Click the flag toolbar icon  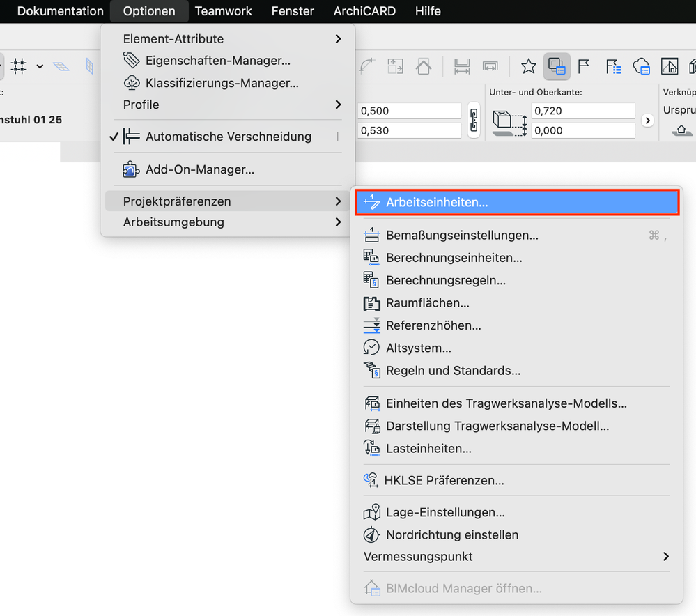[x=584, y=67]
